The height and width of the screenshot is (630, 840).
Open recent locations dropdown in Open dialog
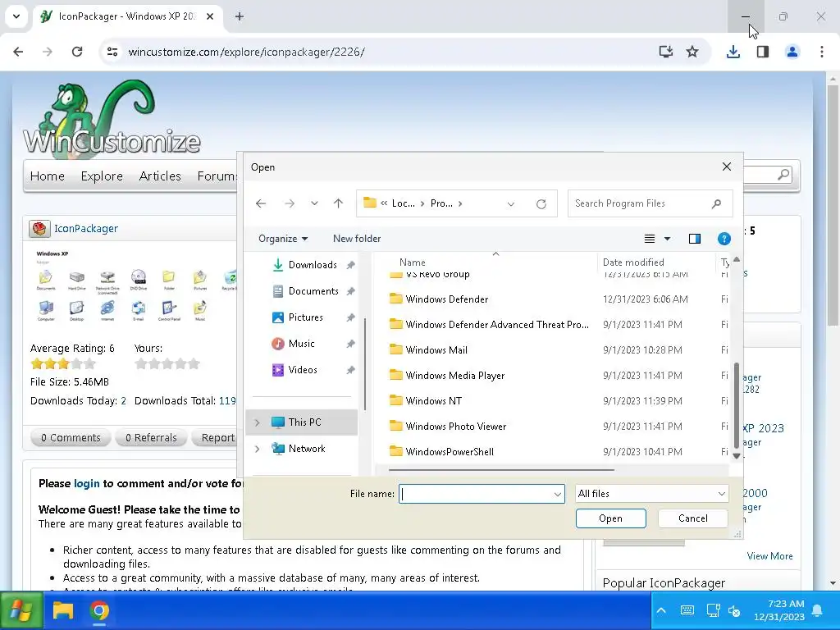[x=314, y=203]
